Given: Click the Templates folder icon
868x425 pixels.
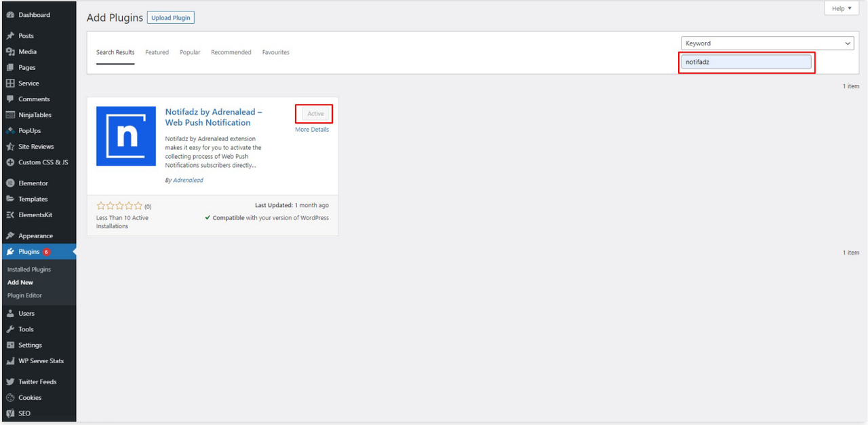Looking at the screenshot, I should click(10, 199).
